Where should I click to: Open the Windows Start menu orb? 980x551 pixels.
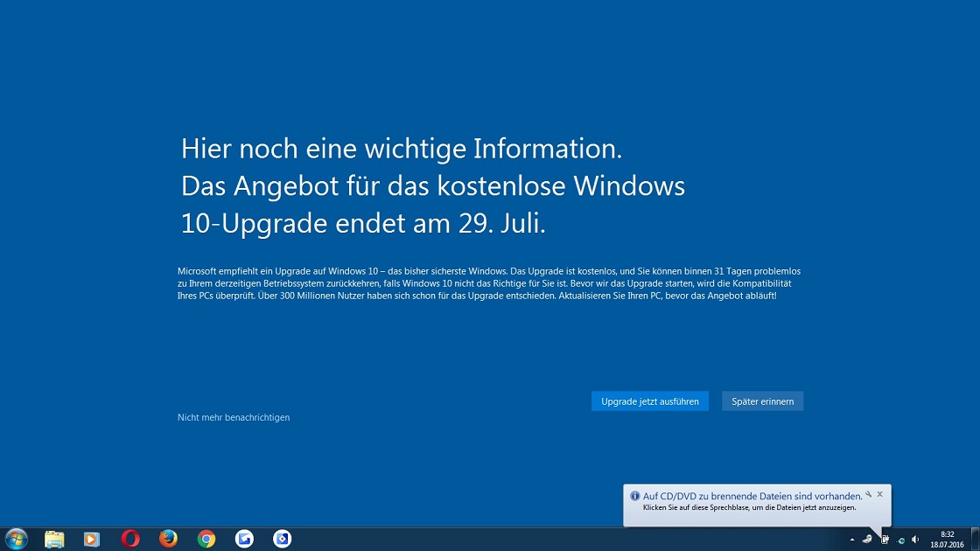(17, 539)
